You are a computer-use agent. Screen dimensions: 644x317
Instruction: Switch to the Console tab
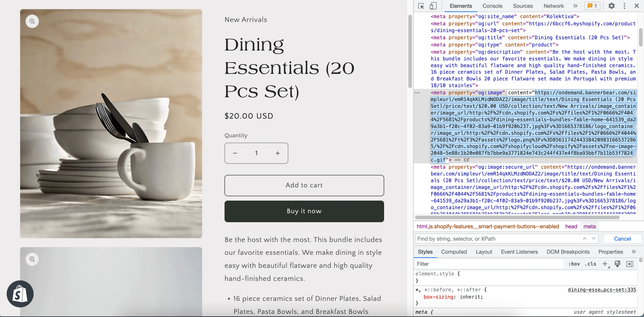(x=492, y=6)
